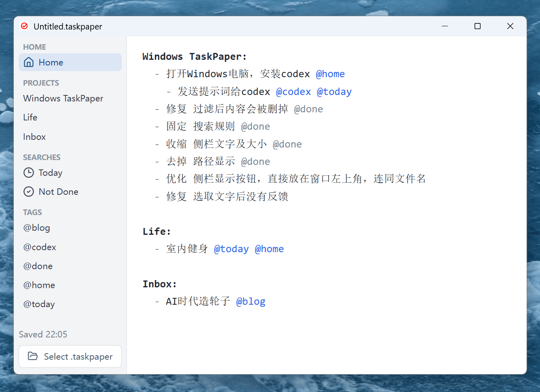Filter by @home tag in sidebar
This screenshot has width=540, height=392.
point(39,285)
